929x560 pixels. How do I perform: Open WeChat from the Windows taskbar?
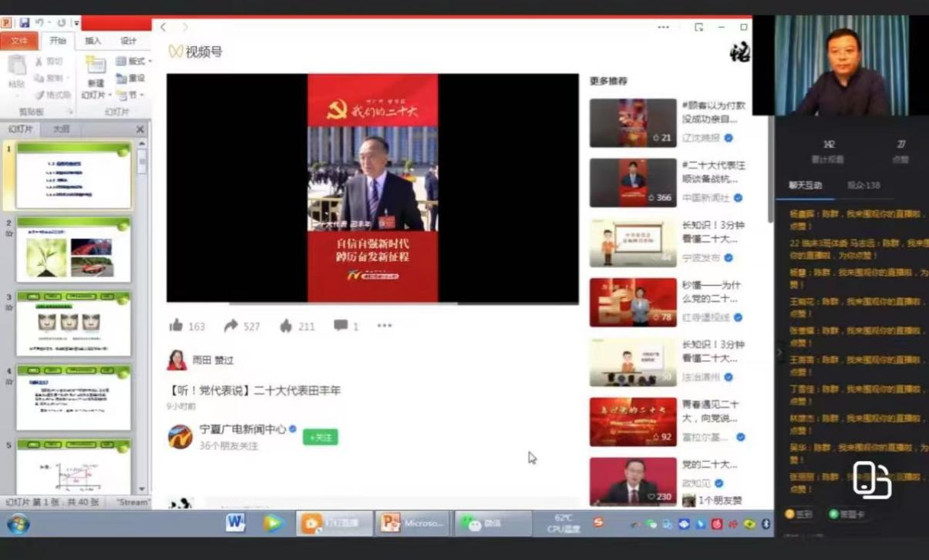(483, 523)
